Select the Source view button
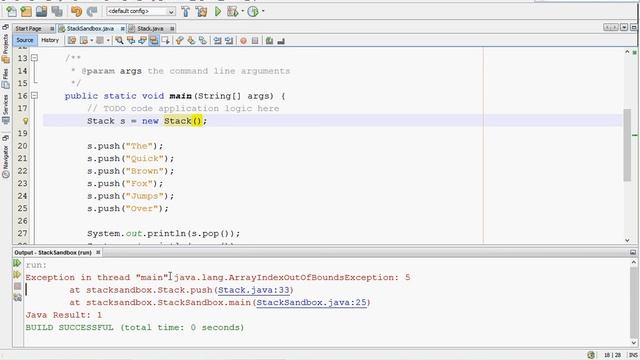640x360 pixels. pos(25,40)
